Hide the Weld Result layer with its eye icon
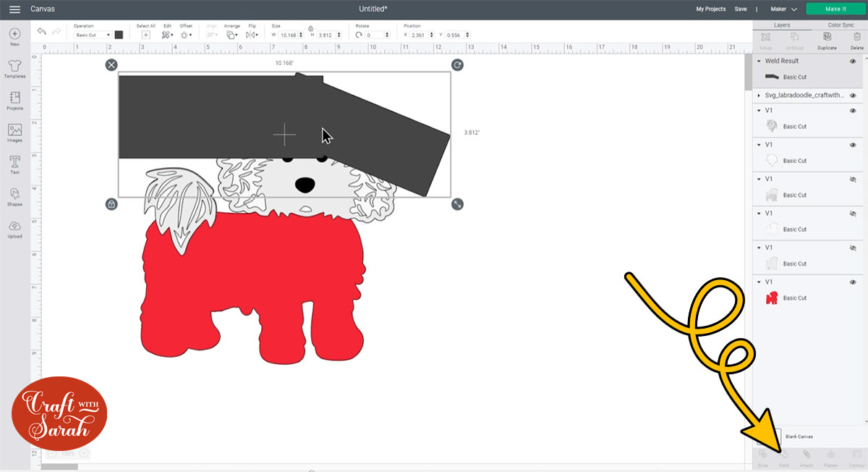This screenshot has height=472, width=868. coord(853,62)
